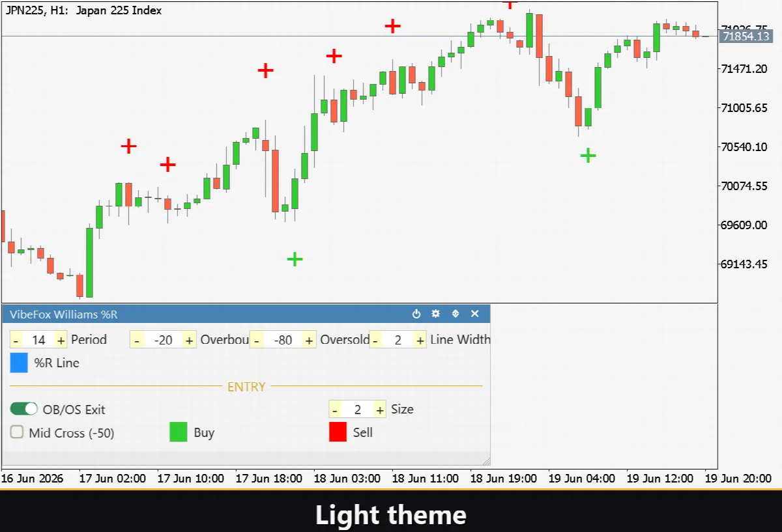Click the 17 Jun 02:00 time axis label
This screenshot has width=782, height=532.
(113, 478)
